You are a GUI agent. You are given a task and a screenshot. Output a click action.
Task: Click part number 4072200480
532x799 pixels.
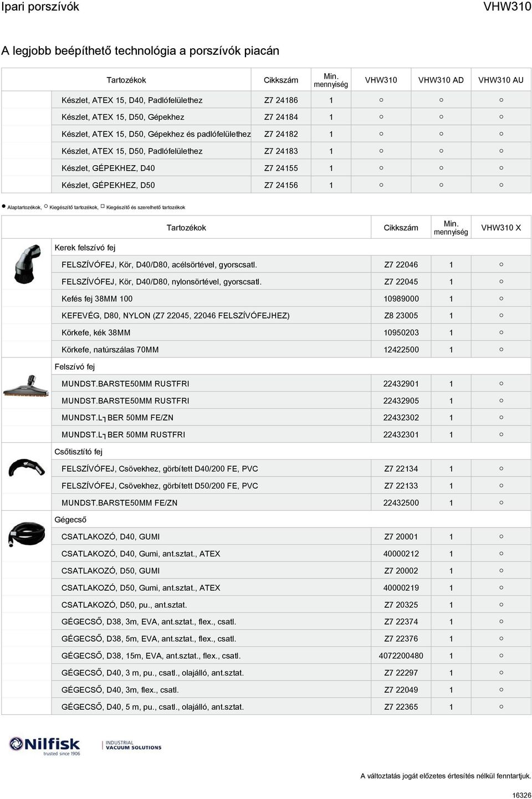click(x=401, y=656)
